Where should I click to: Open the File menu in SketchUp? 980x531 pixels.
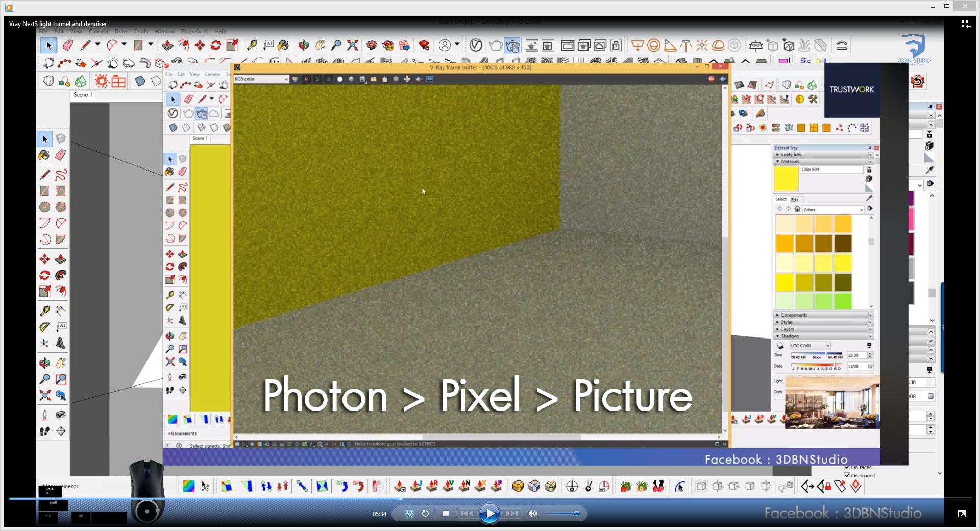tap(43, 32)
